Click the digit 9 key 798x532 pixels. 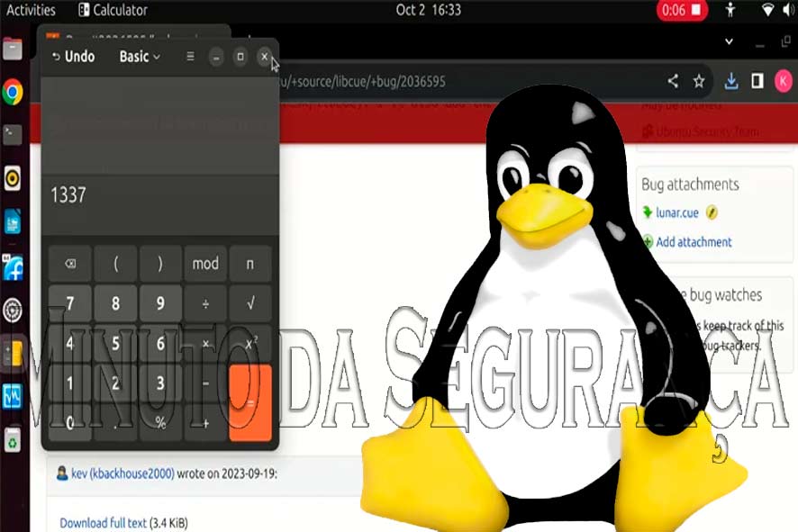click(x=160, y=303)
